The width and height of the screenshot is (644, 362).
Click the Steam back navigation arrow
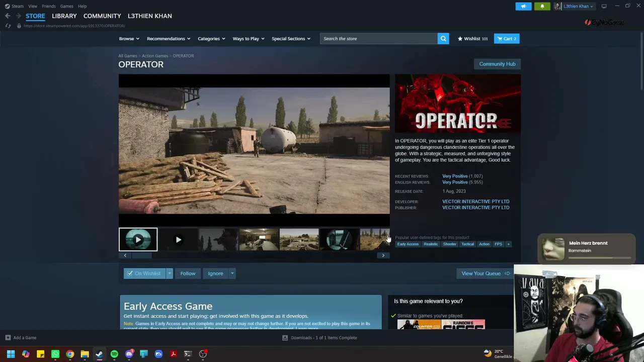coord(8,16)
